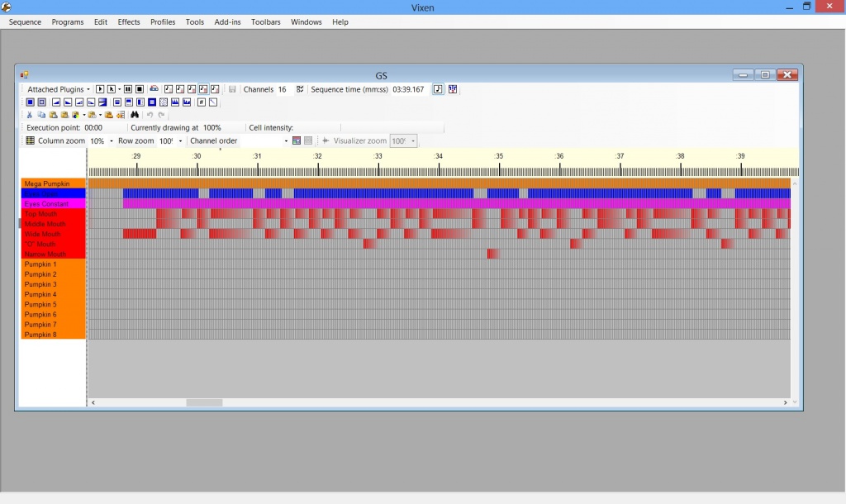The image size is (846, 504).
Task: Click the play-from-point button
Action: (x=112, y=89)
